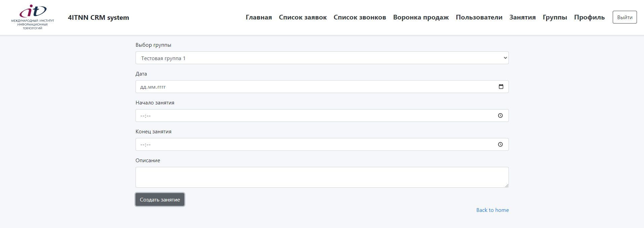Navigate to Воронка продаж
The width and height of the screenshot is (644, 228).
pyautogui.click(x=420, y=17)
